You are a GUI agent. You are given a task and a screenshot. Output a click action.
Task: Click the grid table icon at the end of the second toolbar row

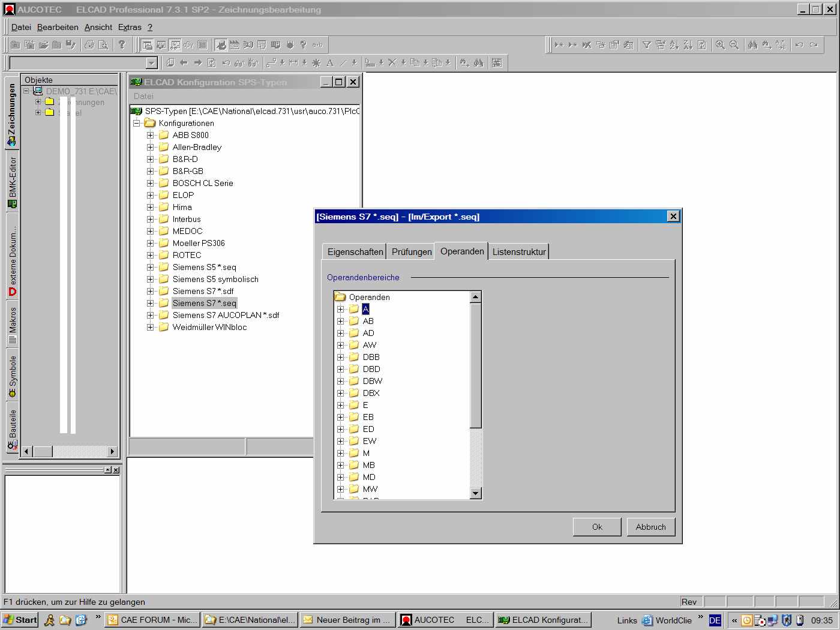tap(497, 62)
